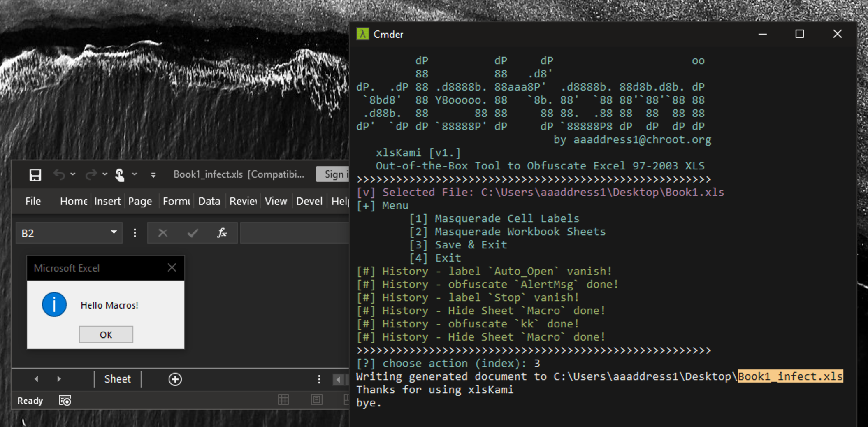Switch to the Review ribbon tab
868x427 pixels.
(243, 201)
